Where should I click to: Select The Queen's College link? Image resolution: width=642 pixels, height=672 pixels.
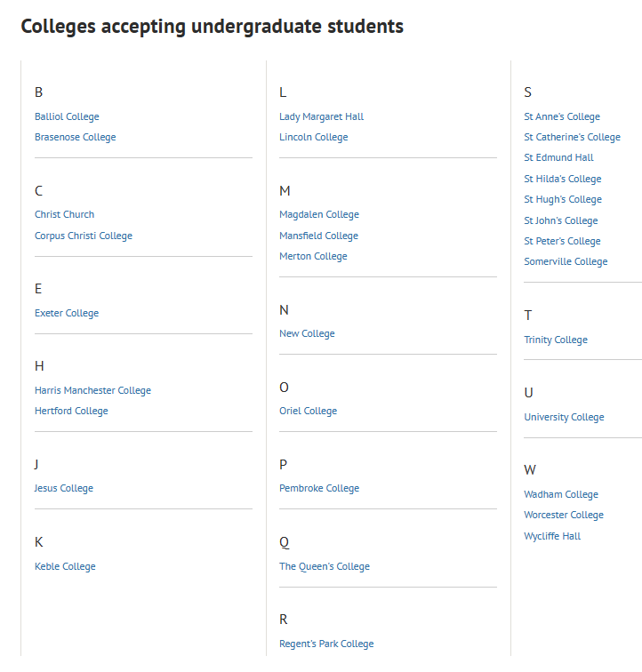click(x=325, y=566)
